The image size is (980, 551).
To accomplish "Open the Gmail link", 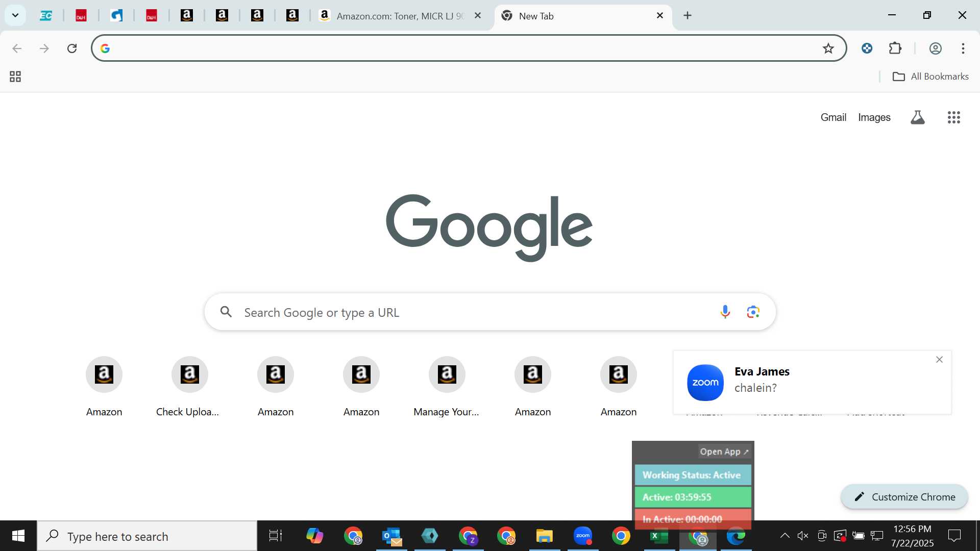I will 833,117.
